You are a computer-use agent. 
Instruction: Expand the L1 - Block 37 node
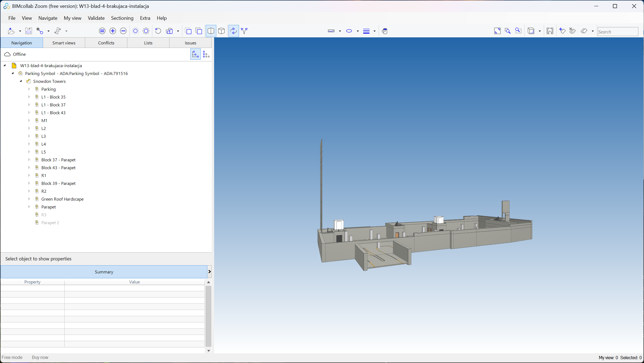point(29,105)
